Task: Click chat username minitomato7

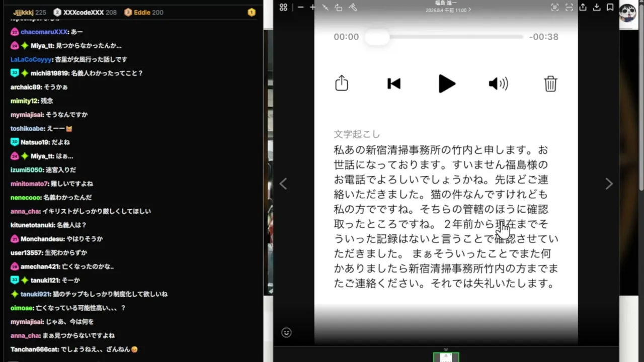Action: pyautogui.click(x=30, y=184)
